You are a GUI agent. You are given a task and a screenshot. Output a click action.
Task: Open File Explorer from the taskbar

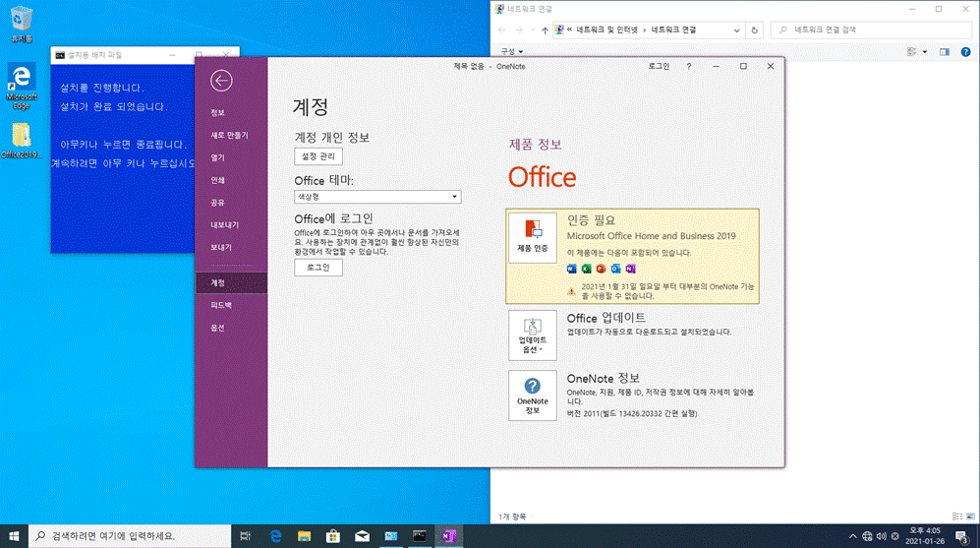[x=305, y=536]
